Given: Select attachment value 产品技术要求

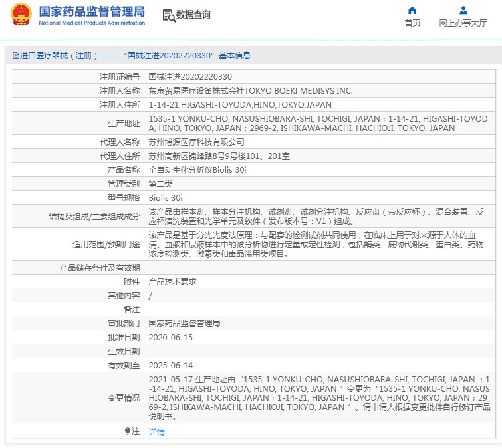Looking at the screenshot, I should coord(172,282).
